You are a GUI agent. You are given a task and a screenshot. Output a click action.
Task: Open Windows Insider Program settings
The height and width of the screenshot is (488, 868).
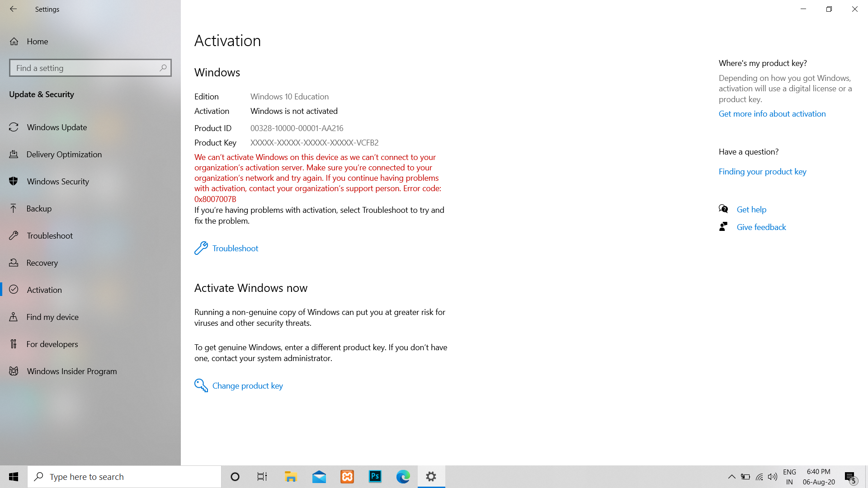click(x=90, y=371)
